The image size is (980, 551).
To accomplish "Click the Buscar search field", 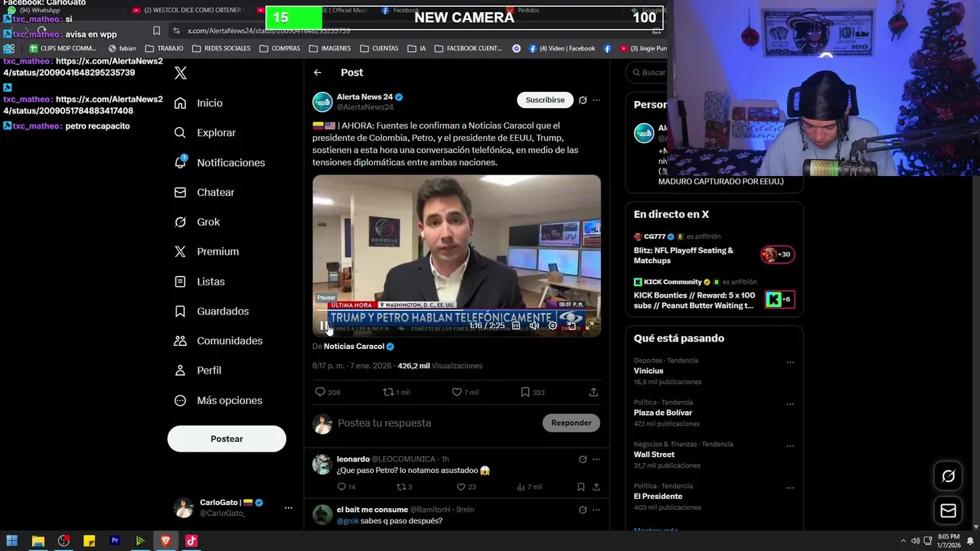I will click(x=647, y=73).
